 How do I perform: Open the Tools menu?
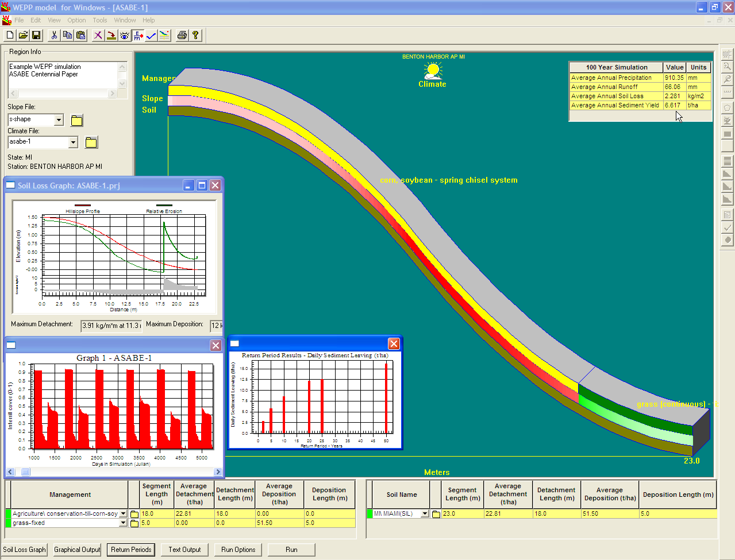[100, 20]
